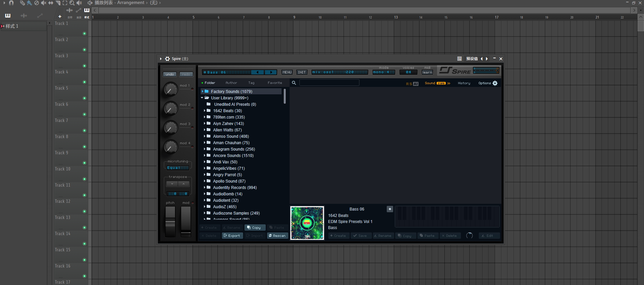This screenshot has height=285, width=644.
Task: Click the Options gear in Spire browser
Action: 495,83
